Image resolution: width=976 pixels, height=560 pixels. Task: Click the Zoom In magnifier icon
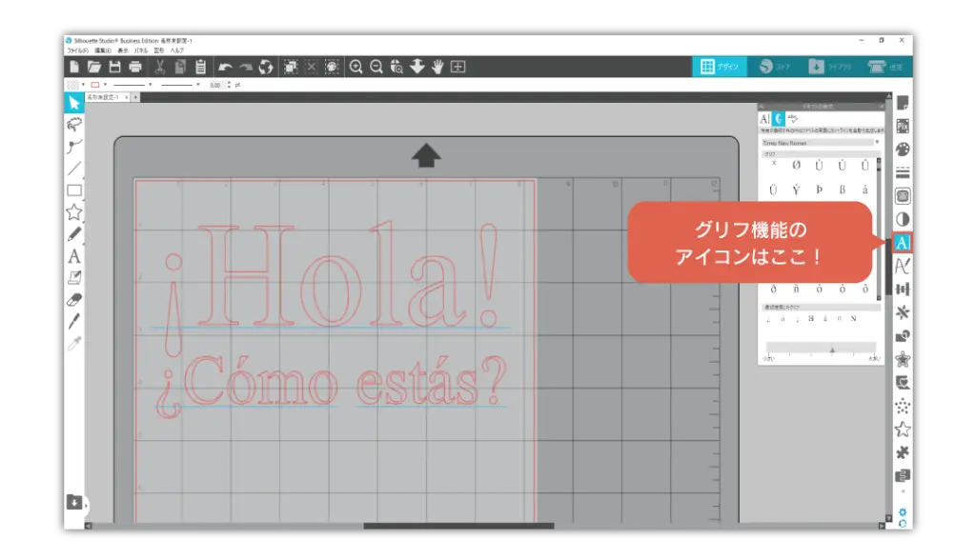click(x=356, y=67)
